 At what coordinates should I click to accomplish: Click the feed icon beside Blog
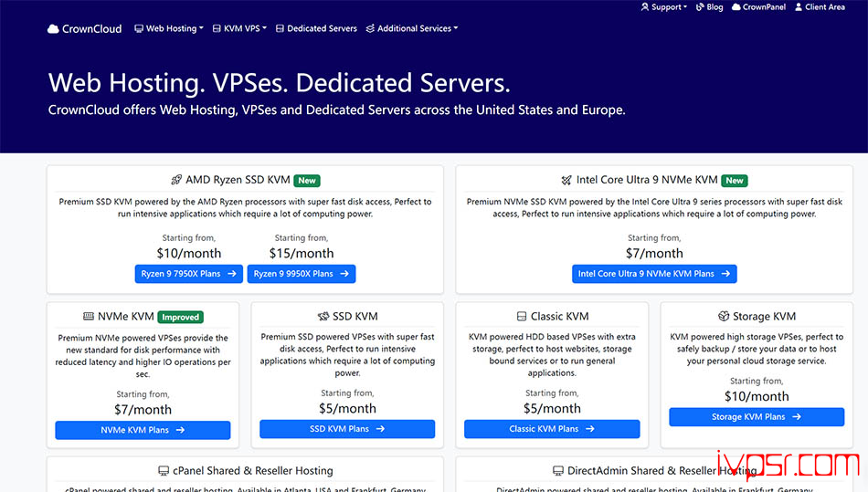[700, 7]
